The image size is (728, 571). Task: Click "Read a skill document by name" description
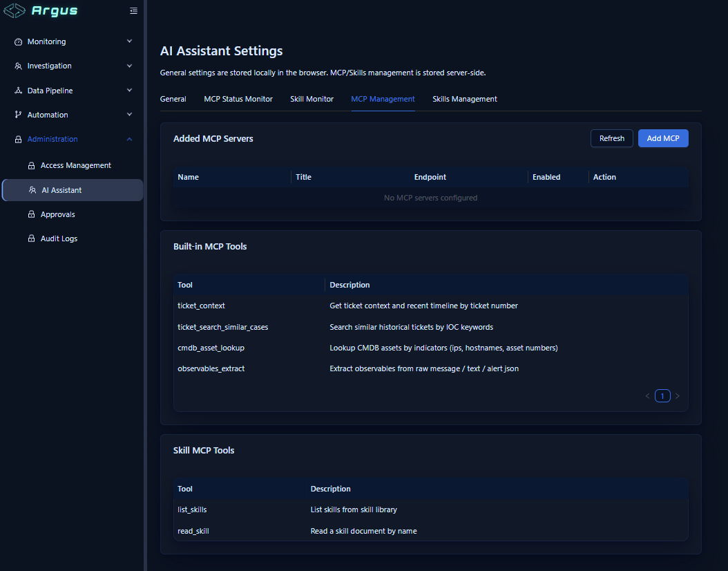363,531
